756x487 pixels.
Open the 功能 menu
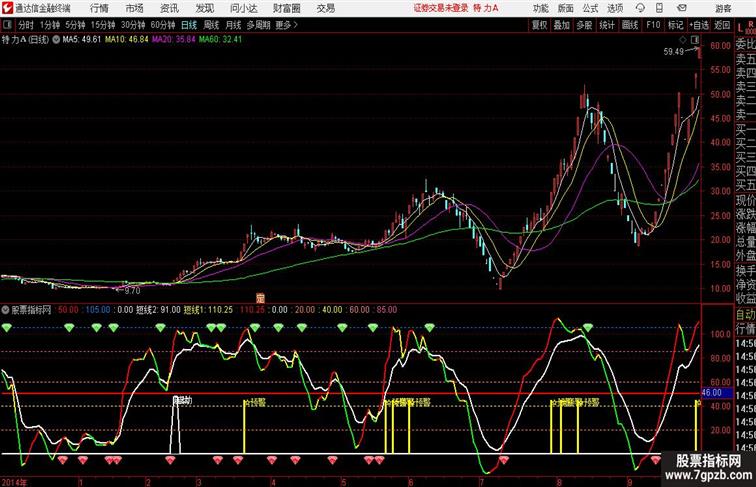click(540, 8)
